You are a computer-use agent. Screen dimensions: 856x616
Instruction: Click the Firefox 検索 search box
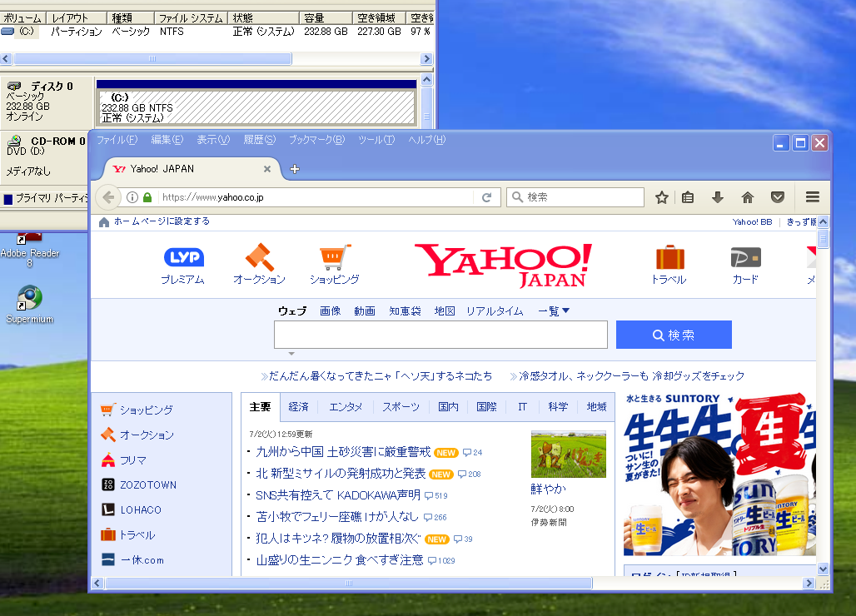point(575,197)
